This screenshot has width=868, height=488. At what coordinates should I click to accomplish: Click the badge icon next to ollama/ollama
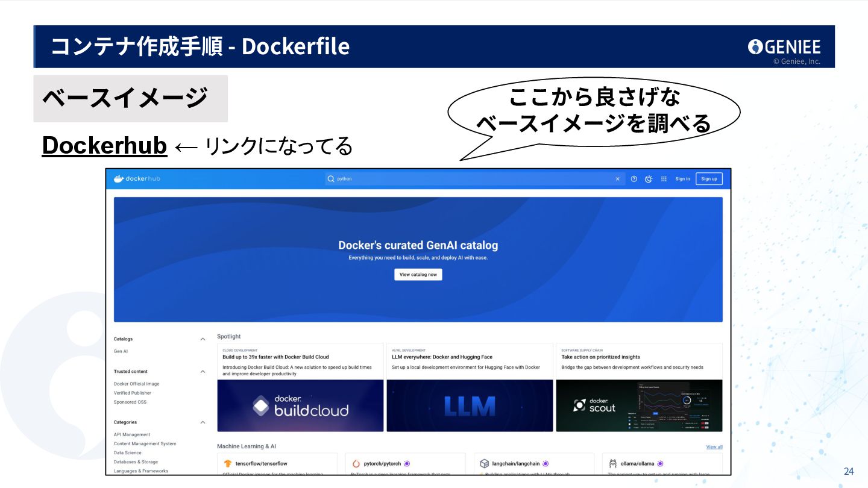[660, 464]
